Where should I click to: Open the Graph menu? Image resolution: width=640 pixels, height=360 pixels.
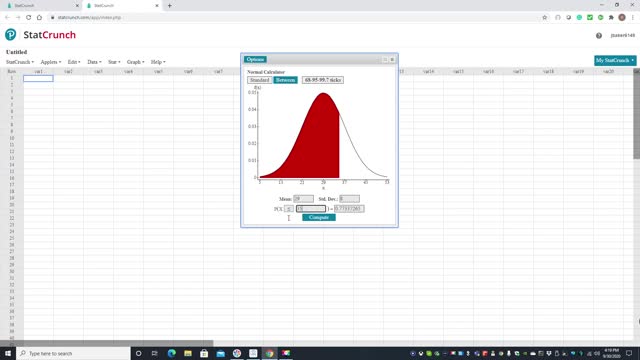(136, 62)
